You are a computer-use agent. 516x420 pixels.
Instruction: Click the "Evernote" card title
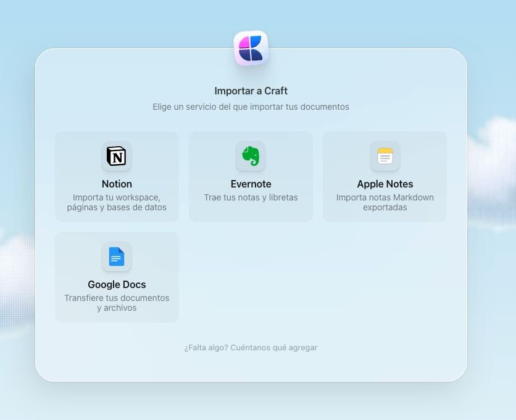(x=251, y=184)
